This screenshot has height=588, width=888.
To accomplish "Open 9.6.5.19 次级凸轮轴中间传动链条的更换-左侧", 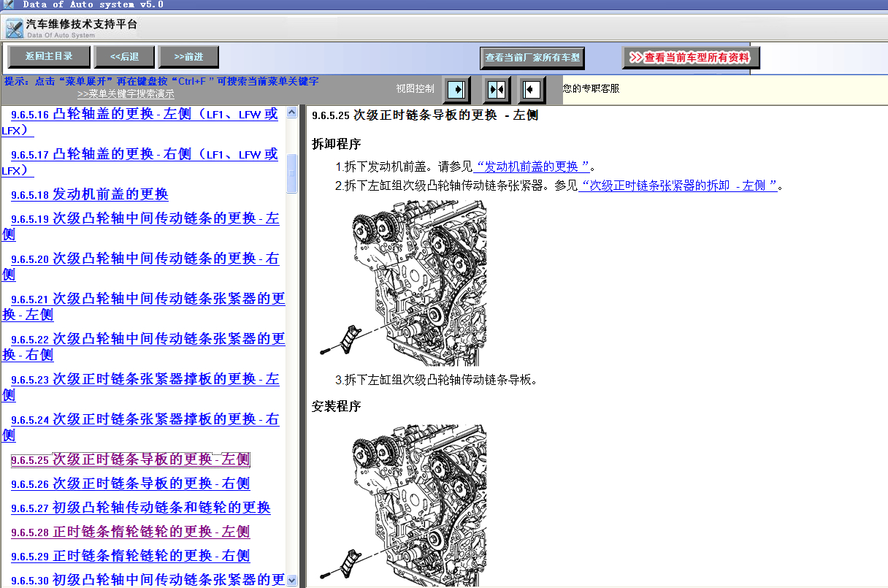I will click(x=140, y=226).
